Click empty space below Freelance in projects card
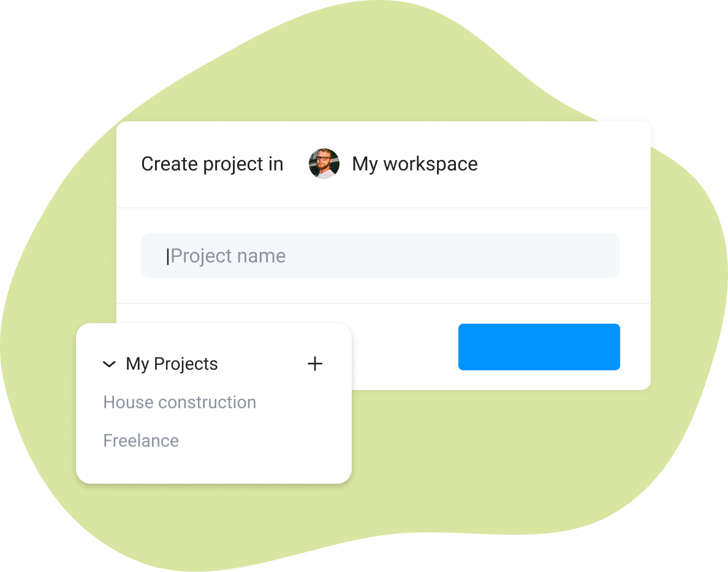Screen dimensions: 728x572 pos(214,466)
